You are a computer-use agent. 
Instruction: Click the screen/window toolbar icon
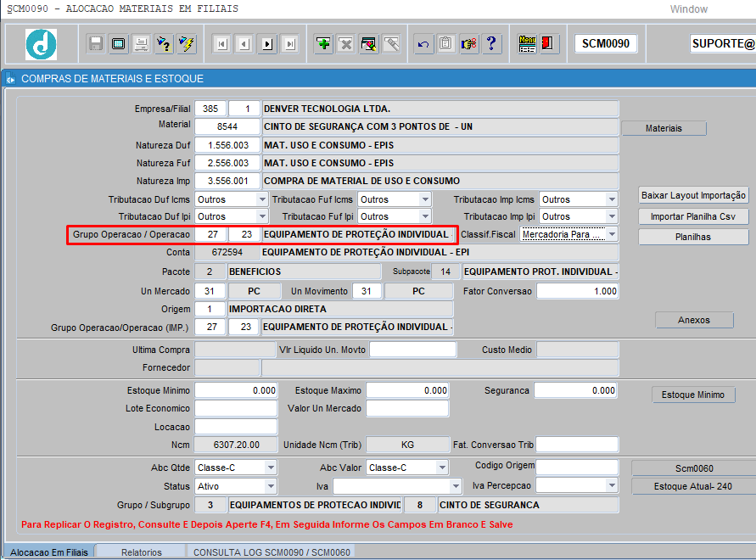pos(118,44)
